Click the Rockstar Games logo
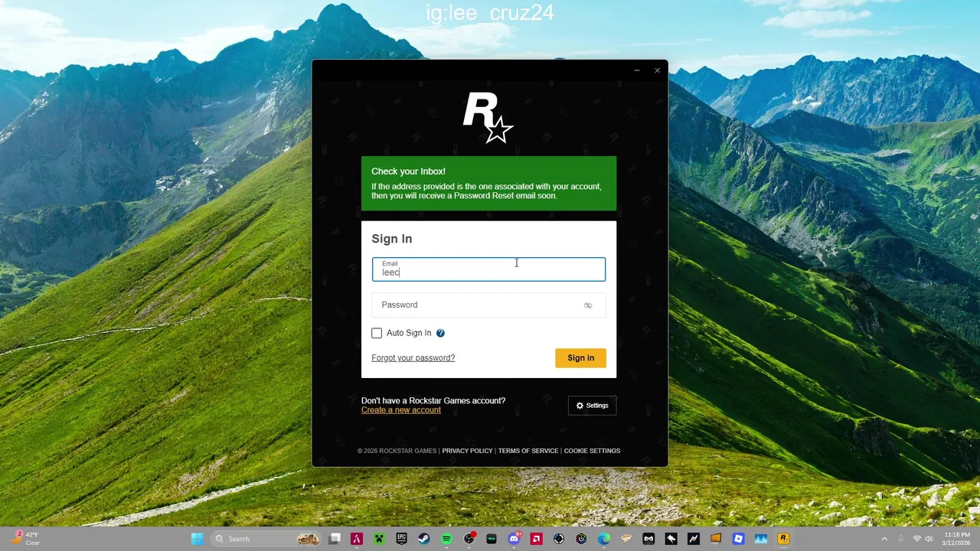Image resolution: width=980 pixels, height=551 pixels. (488, 117)
